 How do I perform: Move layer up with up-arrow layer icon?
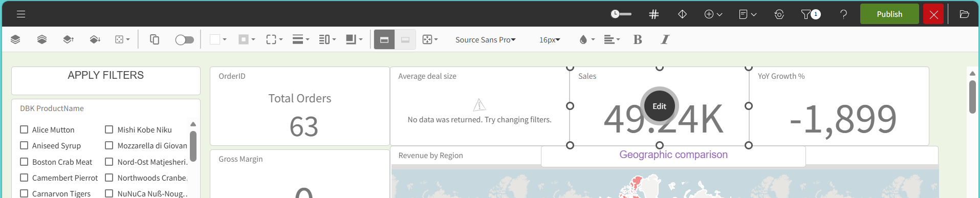click(x=69, y=39)
